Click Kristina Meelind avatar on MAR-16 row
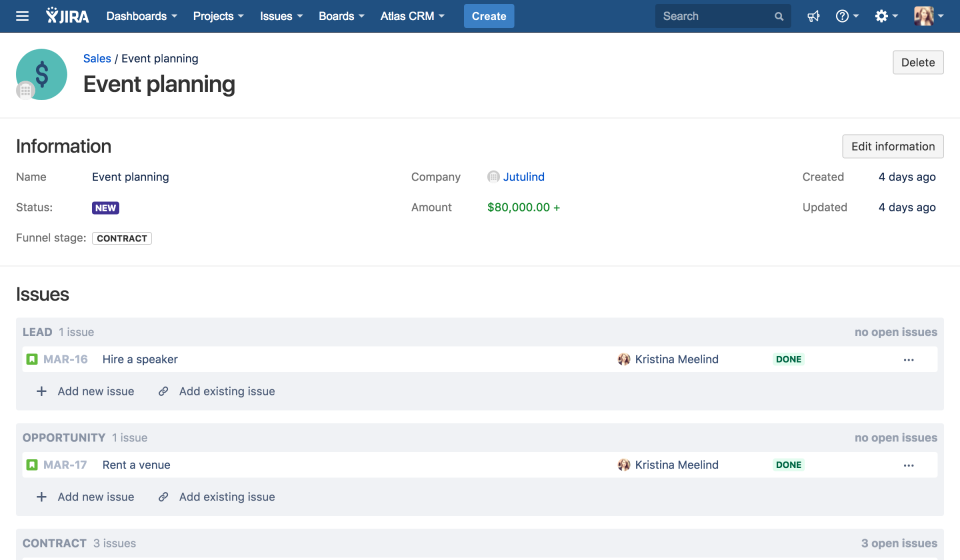The width and height of the screenshot is (960, 560). pyautogui.click(x=624, y=359)
